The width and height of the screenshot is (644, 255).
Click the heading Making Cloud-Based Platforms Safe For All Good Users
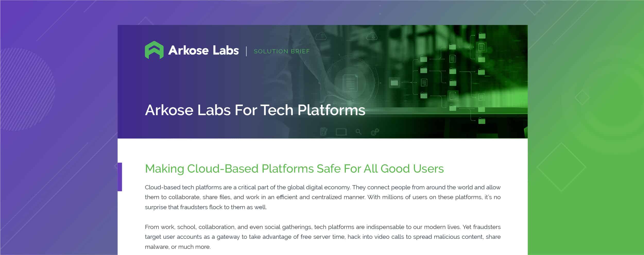pos(294,169)
